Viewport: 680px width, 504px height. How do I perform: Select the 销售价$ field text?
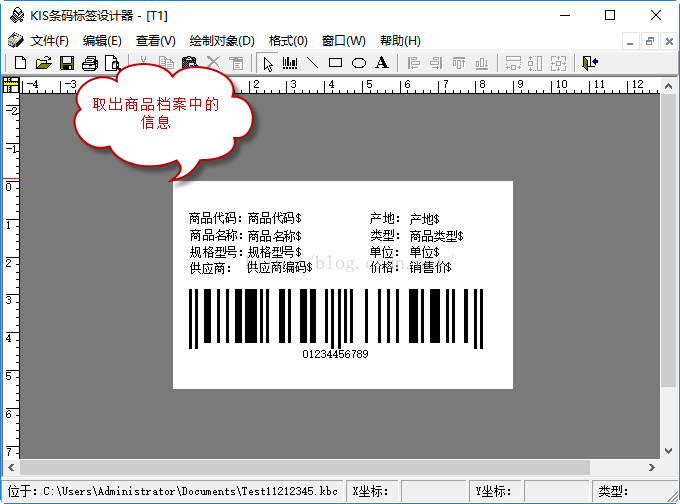tap(430, 267)
